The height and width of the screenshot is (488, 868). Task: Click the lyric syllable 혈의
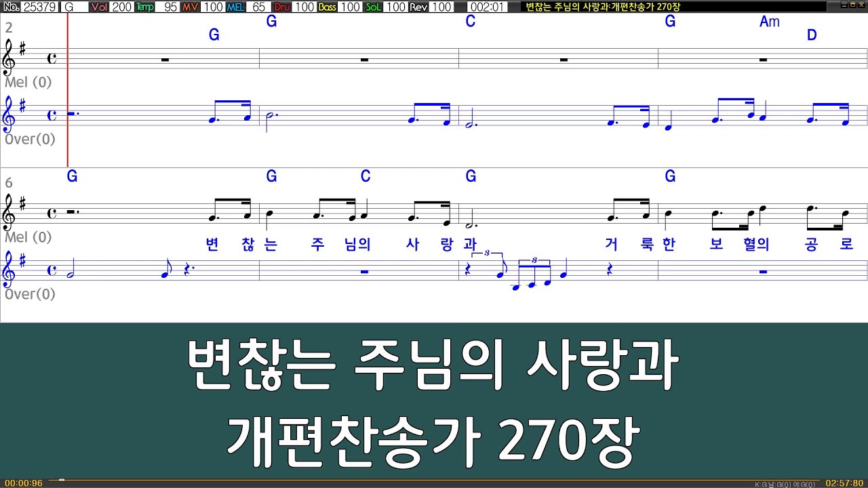pyautogui.click(x=756, y=245)
